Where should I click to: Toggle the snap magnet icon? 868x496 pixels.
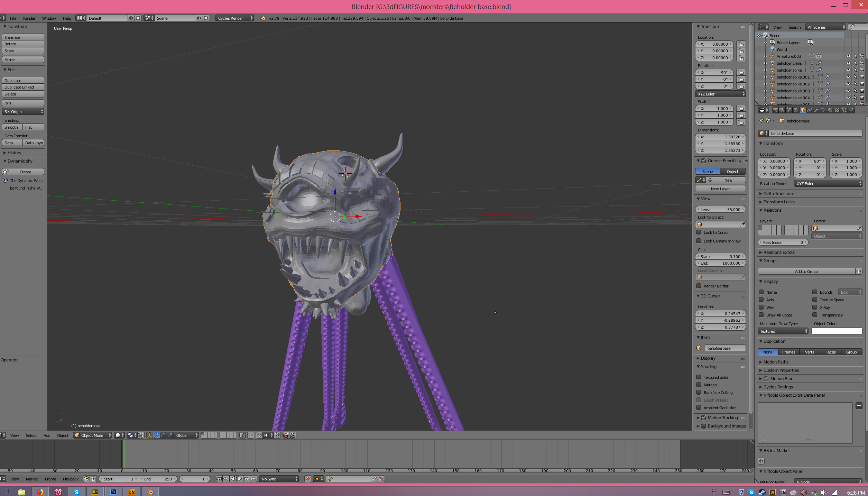point(259,435)
